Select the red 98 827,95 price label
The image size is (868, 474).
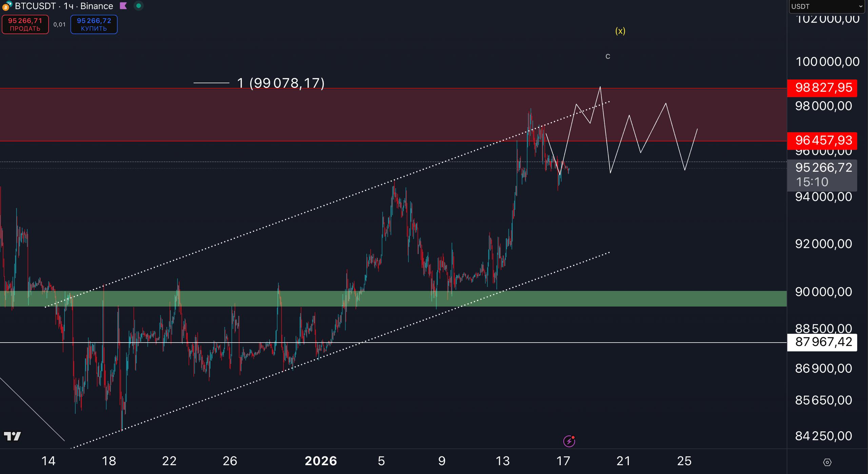coord(822,88)
